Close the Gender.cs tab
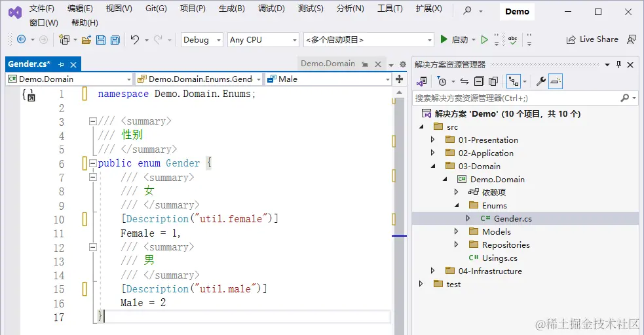Screen dimensions: 644x335 pyautogui.click(x=73, y=64)
